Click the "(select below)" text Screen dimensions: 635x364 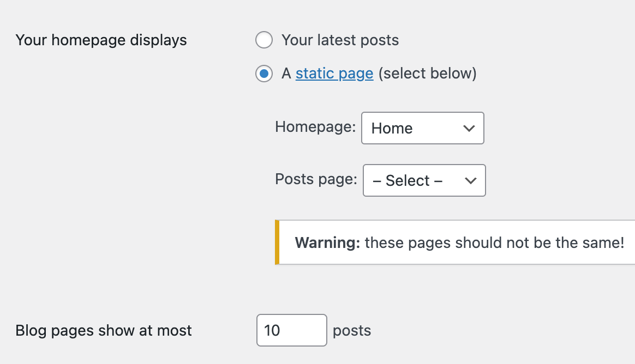tap(427, 74)
